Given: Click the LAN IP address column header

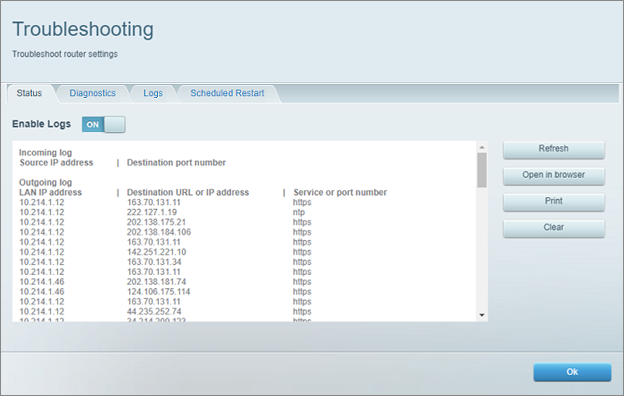Looking at the screenshot, I should (51, 192).
